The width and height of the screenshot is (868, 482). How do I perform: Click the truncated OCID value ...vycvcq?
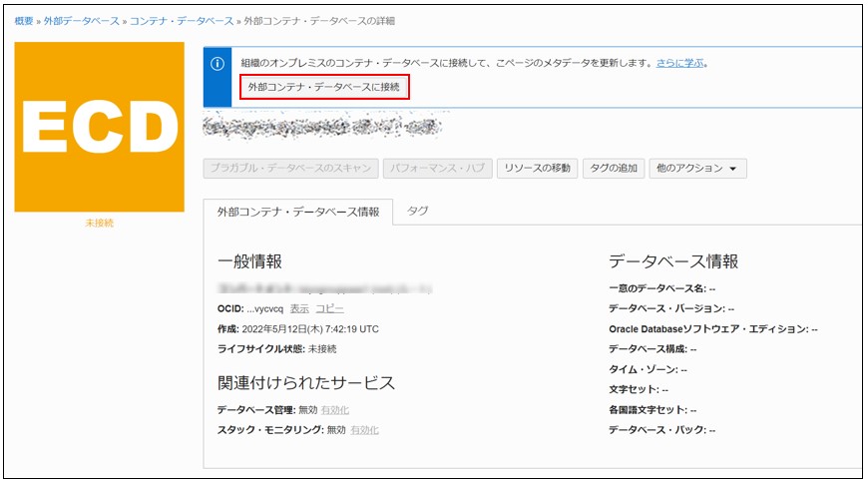click(264, 309)
